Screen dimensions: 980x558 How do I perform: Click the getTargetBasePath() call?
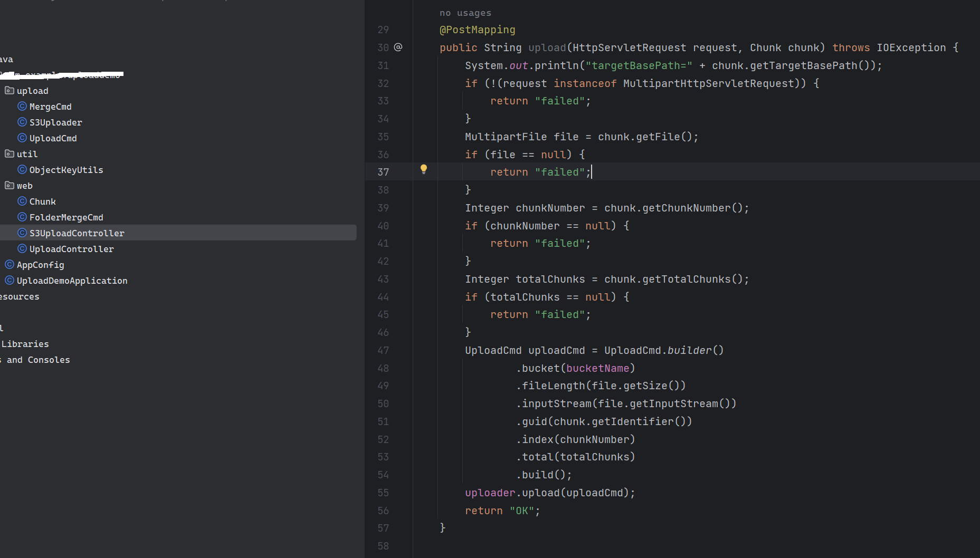click(x=813, y=65)
